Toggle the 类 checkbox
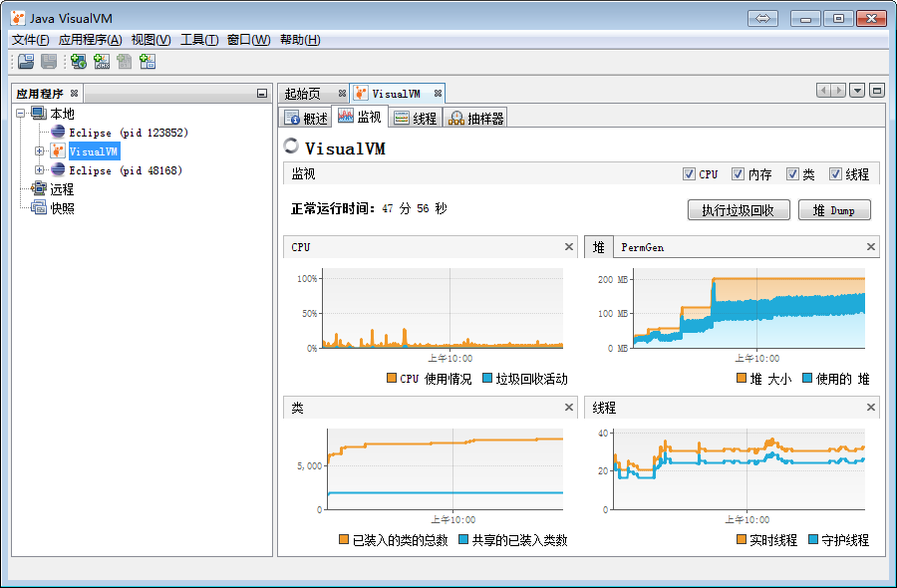Screen dimensions: 897x588 click(792, 173)
